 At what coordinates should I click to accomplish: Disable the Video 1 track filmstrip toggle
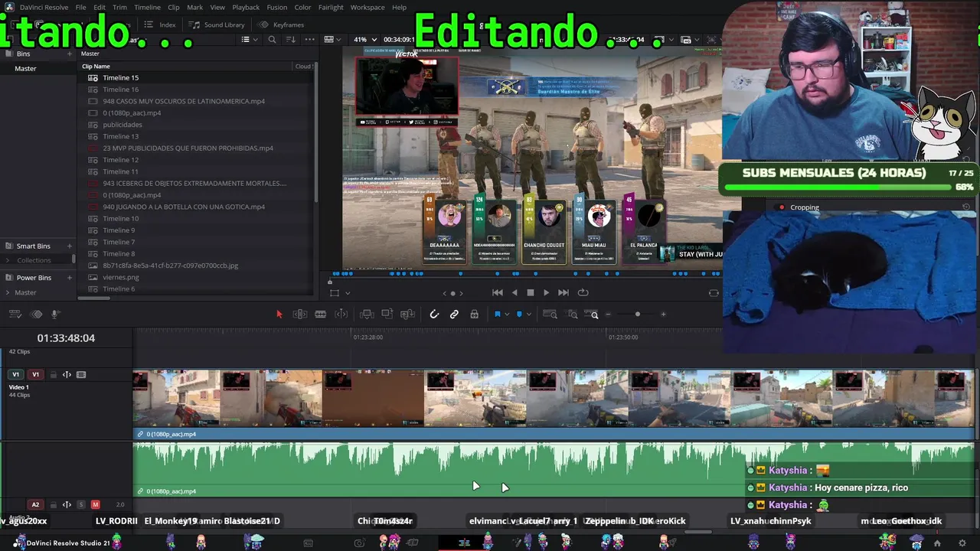[x=81, y=375]
